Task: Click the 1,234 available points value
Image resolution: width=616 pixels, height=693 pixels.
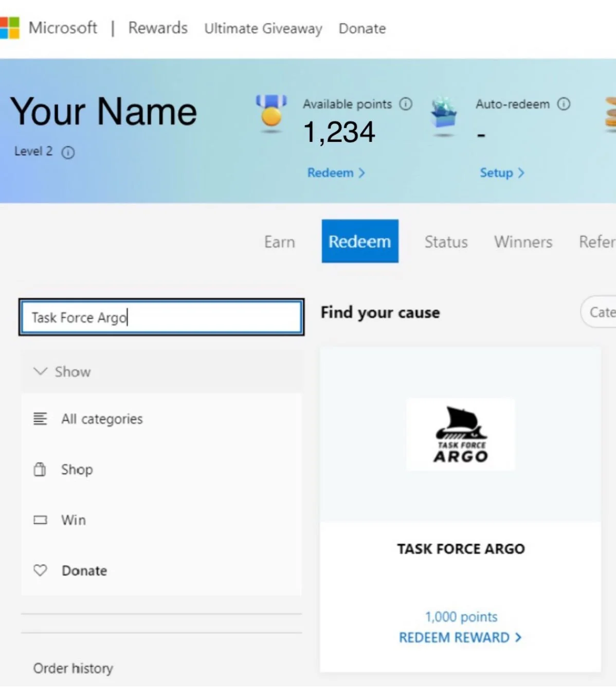Action: pyautogui.click(x=339, y=132)
